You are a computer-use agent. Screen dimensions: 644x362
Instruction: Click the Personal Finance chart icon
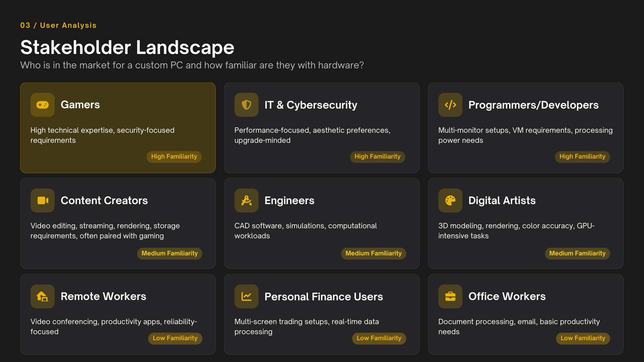coord(247,296)
